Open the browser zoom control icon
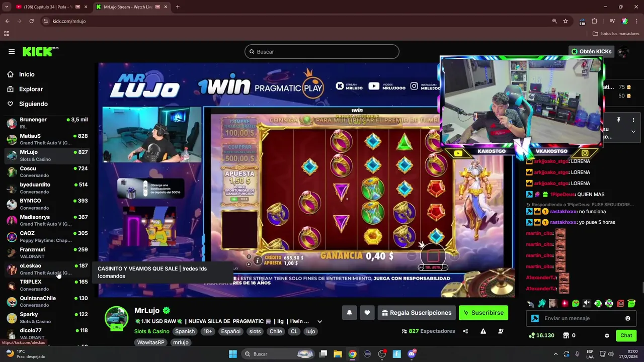644x362 pixels. [554, 21]
